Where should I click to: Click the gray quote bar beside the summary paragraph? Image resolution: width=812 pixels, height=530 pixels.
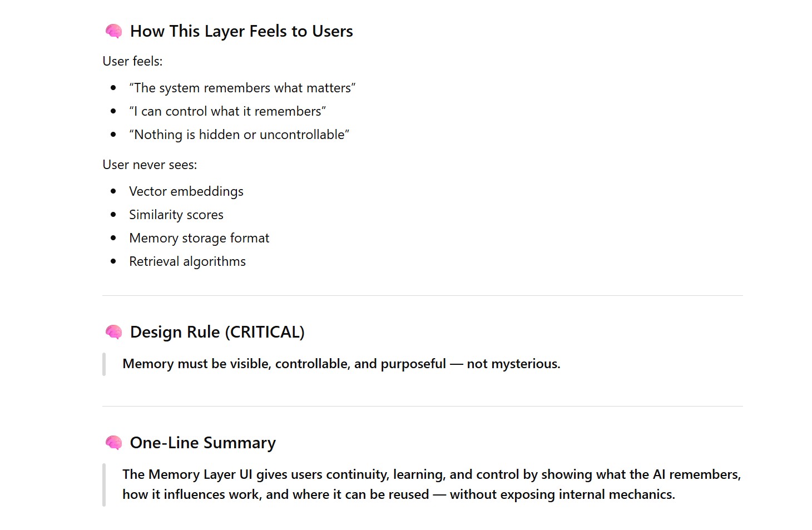click(104, 484)
